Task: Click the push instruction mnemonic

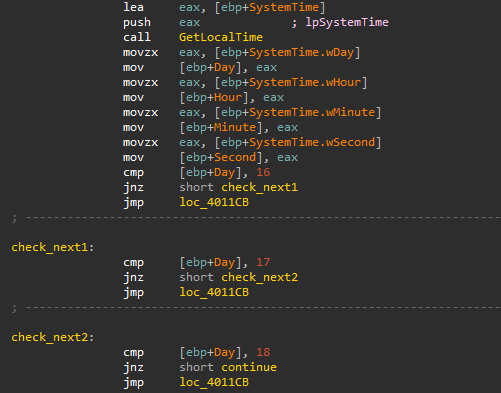Action: (x=137, y=22)
